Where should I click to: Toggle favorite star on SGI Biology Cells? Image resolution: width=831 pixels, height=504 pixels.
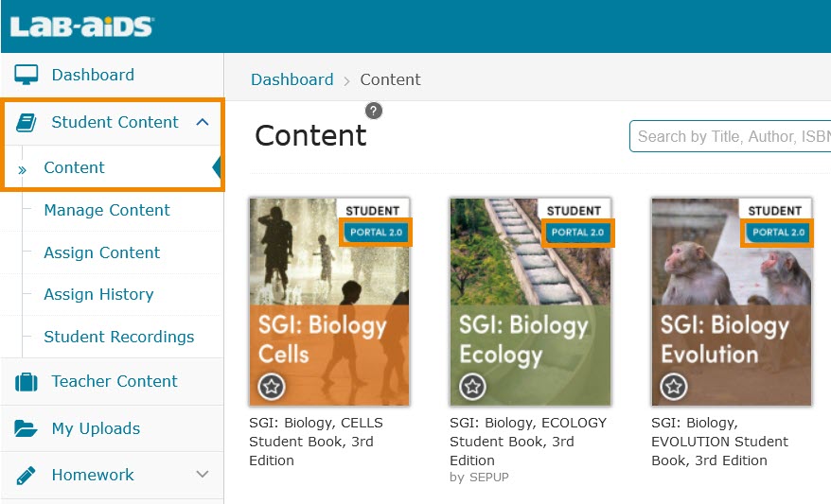(x=271, y=386)
